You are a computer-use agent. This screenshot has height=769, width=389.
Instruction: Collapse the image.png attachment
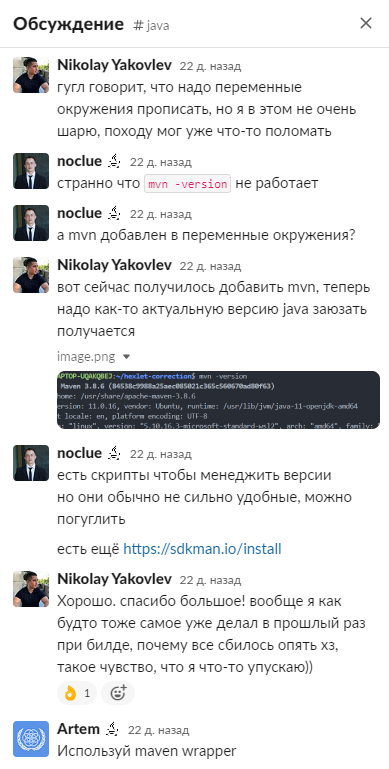126,357
